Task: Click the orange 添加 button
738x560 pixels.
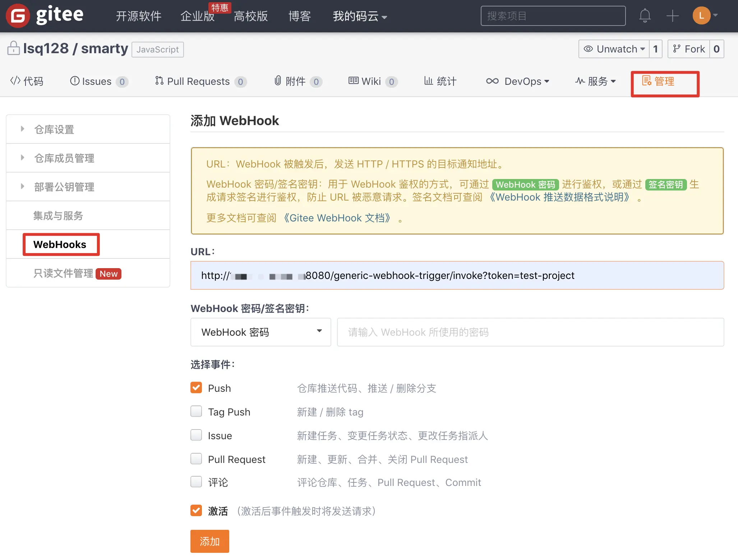Action: pyautogui.click(x=209, y=541)
